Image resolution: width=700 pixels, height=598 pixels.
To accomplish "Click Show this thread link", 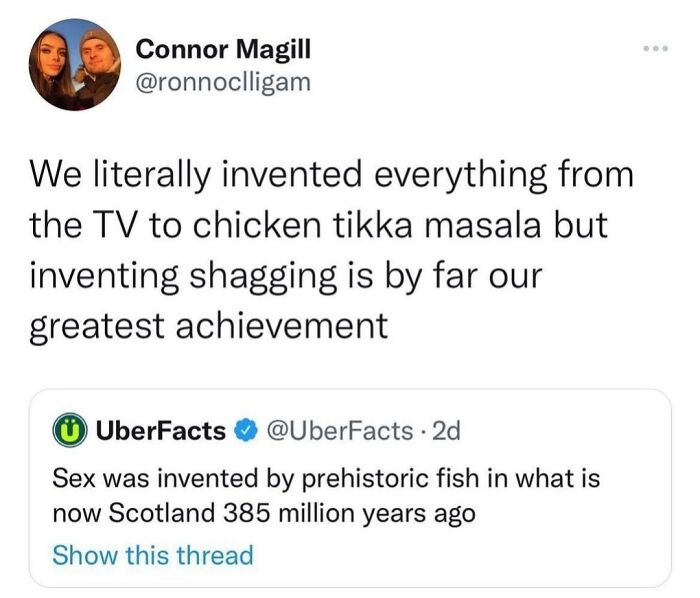I will [x=153, y=554].
